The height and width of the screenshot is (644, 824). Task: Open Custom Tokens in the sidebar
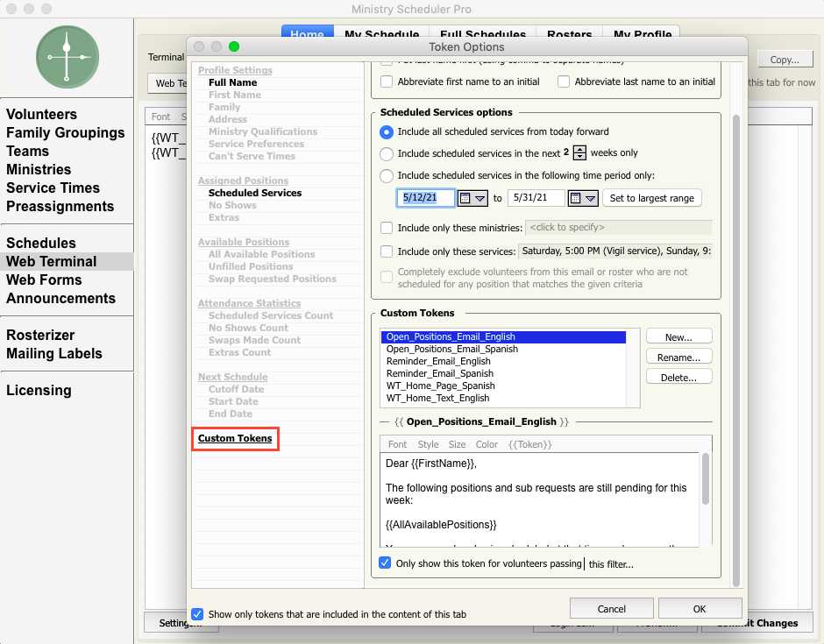tap(235, 438)
